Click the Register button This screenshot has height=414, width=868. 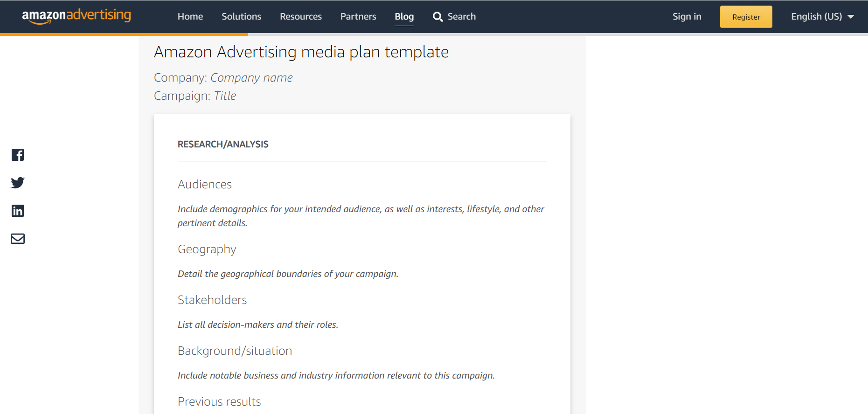coord(746,17)
